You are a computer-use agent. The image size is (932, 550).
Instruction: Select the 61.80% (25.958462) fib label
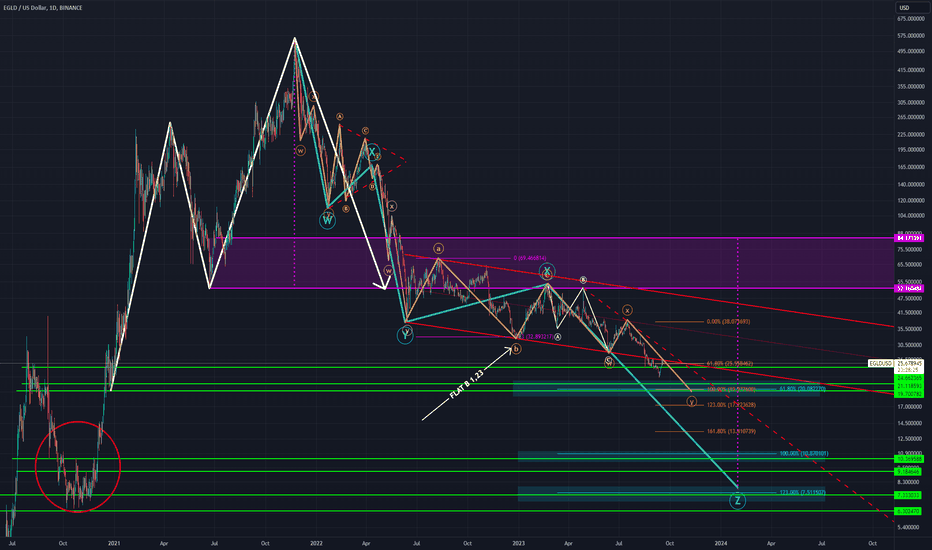click(730, 363)
